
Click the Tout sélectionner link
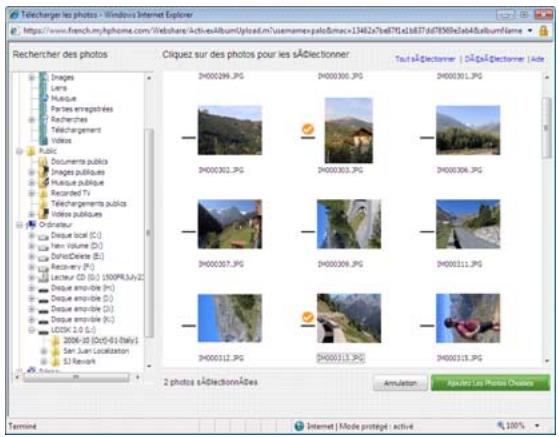pos(425,59)
